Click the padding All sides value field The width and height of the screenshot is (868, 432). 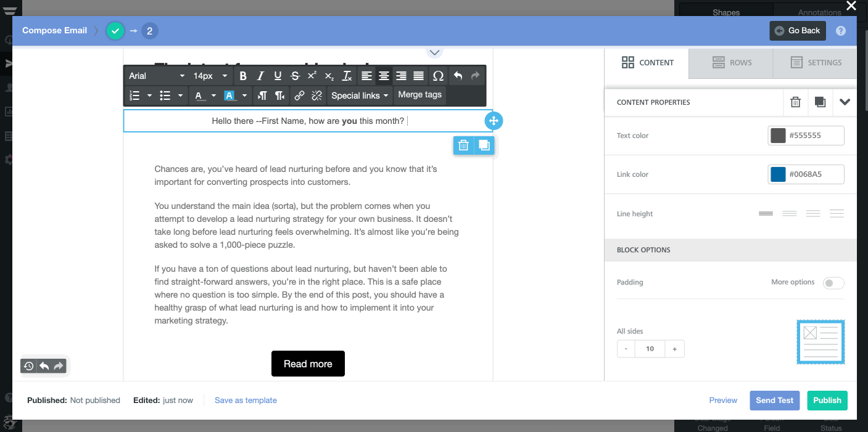click(x=650, y=348)
